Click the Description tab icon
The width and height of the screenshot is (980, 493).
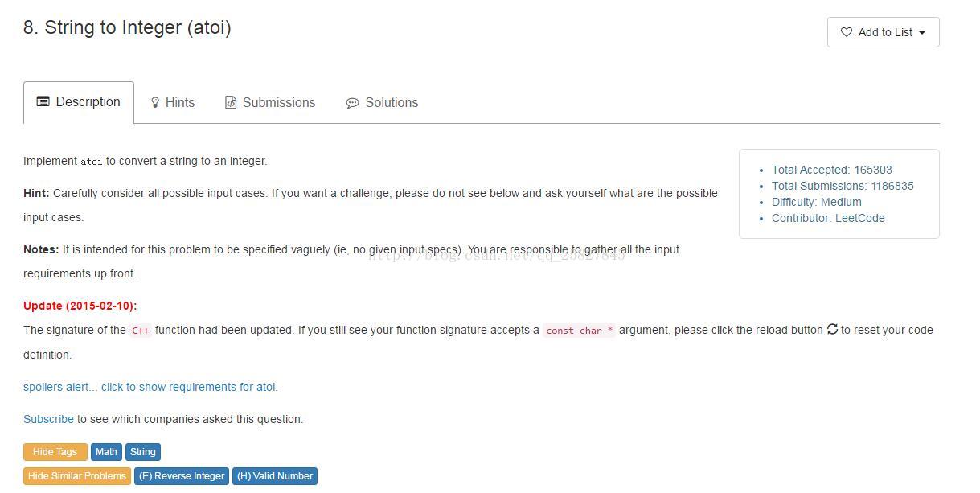(x=43, y=101)
